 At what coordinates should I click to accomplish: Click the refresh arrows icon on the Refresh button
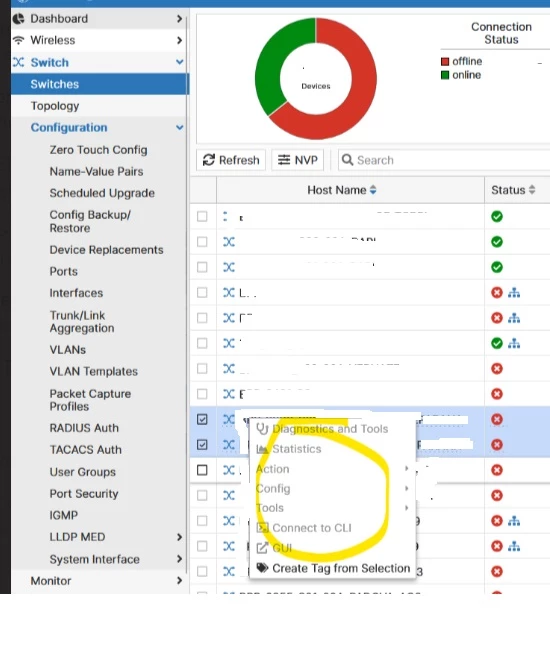(x=209, y=160)
